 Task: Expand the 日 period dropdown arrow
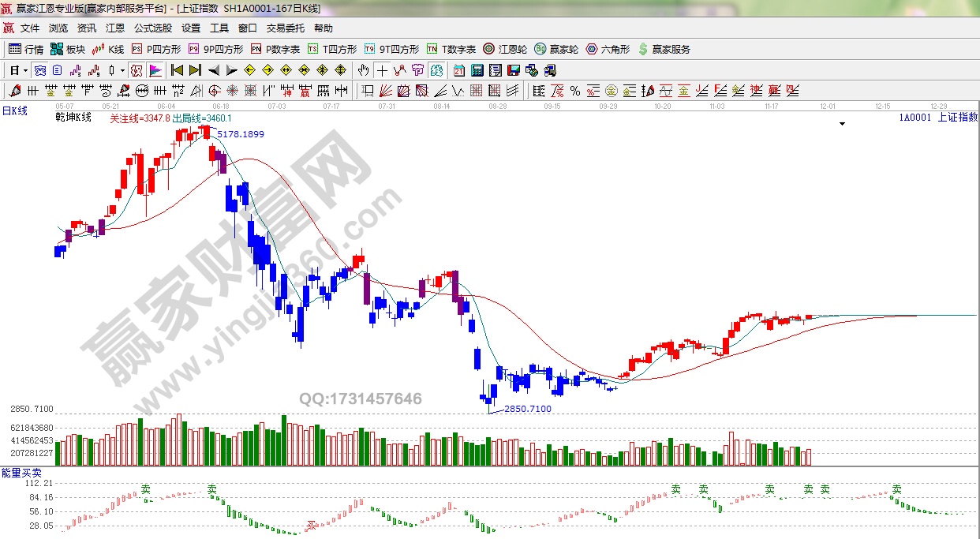tap(25, 70)
